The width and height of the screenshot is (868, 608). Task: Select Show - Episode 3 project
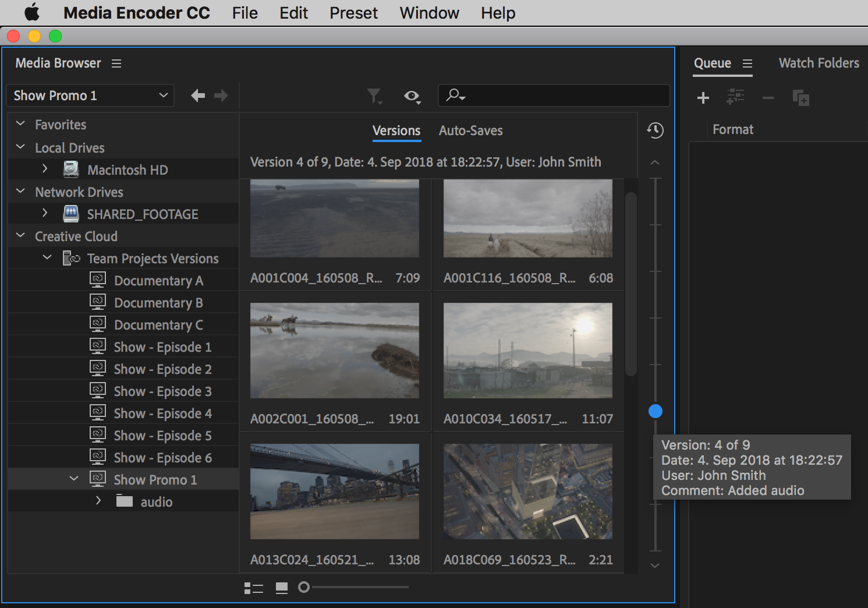point(162,391)
